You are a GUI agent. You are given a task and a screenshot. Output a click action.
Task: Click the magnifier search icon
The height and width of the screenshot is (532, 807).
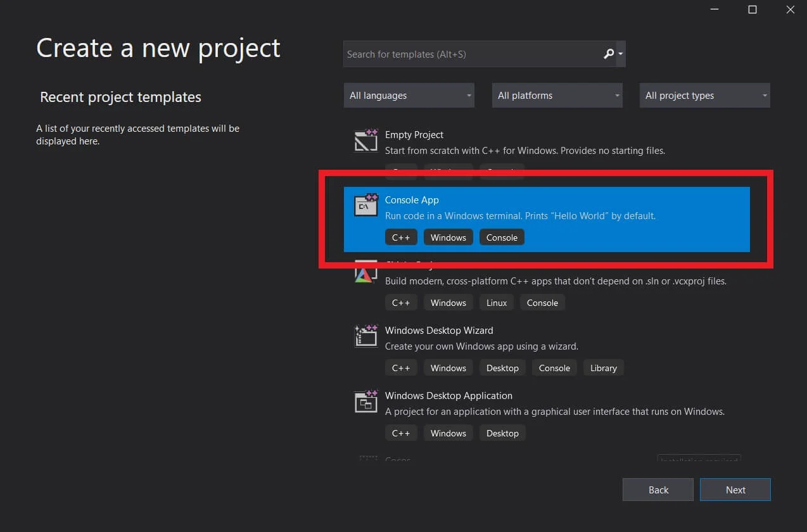coord(609,54)
